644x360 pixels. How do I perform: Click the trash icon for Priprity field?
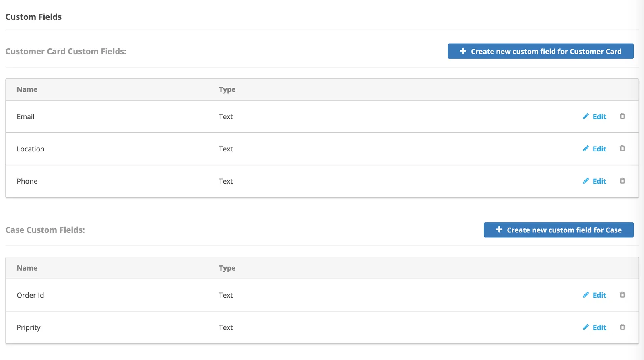tap(622, 327)
